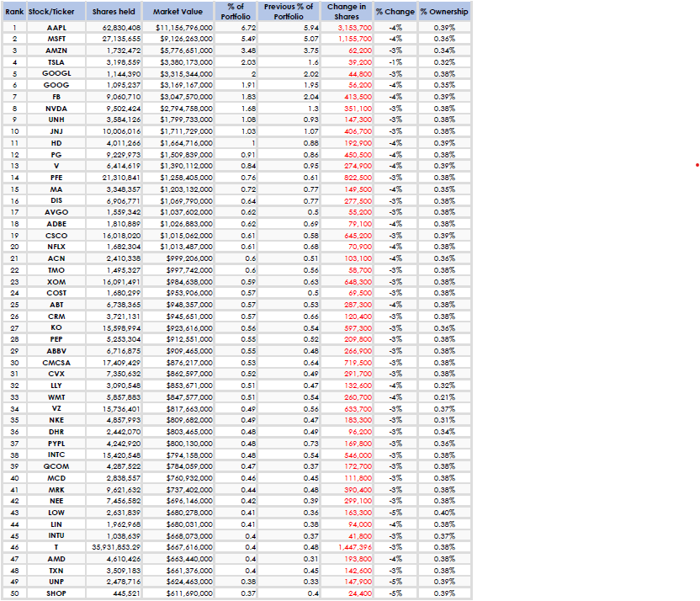Select the MRK ticker cell
Viewport: 700px width, 601px height.
[56, 489]
